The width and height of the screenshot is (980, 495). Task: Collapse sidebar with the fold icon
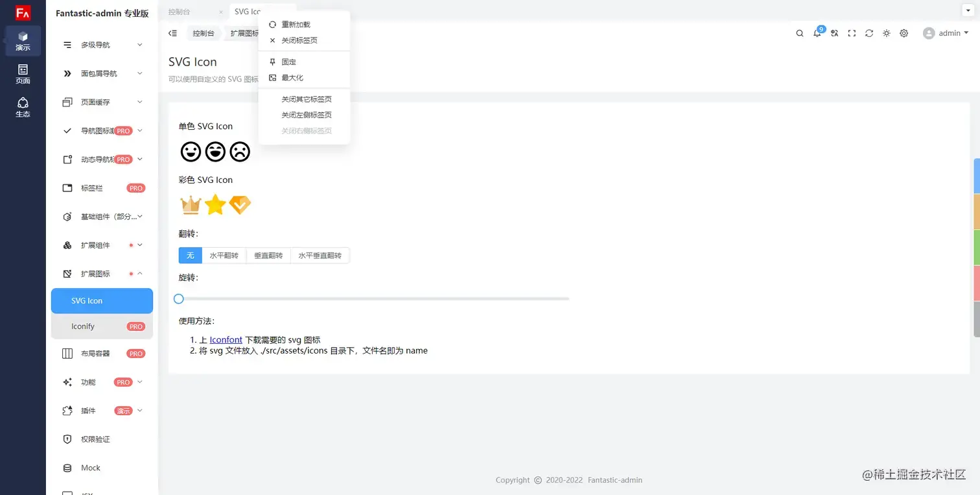coord(172,33)
